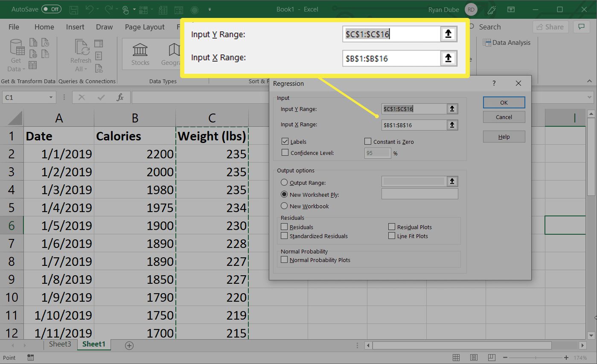Screen dimensions: 597x364
Task: Click the Stocks data type icon
Action: [x=140, y=50]
